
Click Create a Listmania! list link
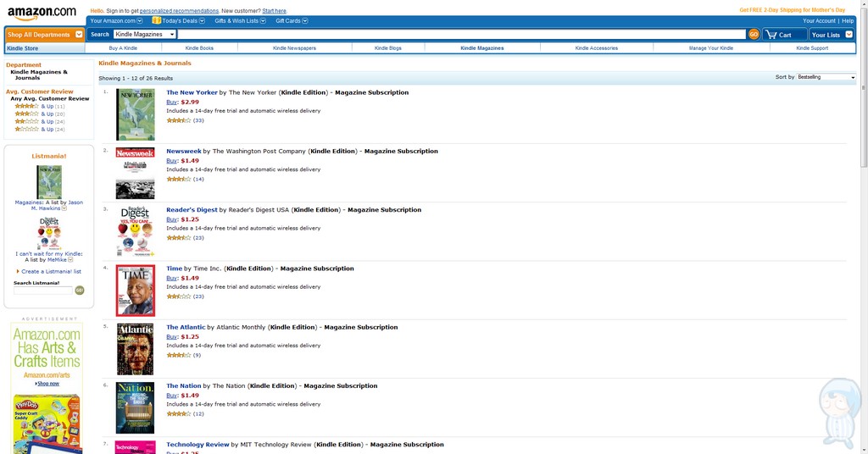[x=51, y=272]
